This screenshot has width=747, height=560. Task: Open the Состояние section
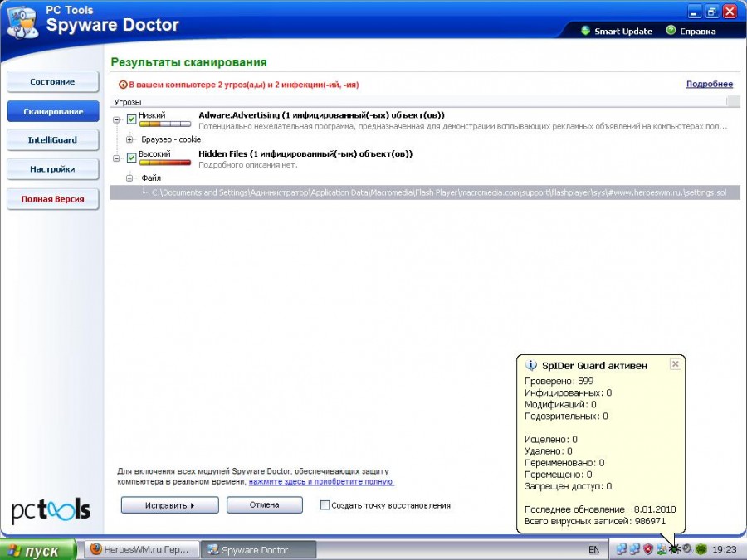[x=52, y=82]
